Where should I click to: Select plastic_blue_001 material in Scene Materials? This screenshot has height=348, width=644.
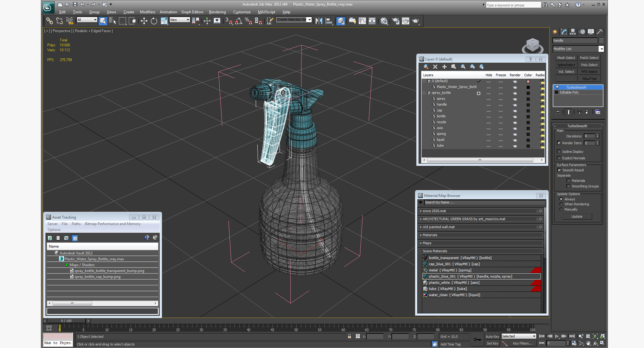[481, 276]
